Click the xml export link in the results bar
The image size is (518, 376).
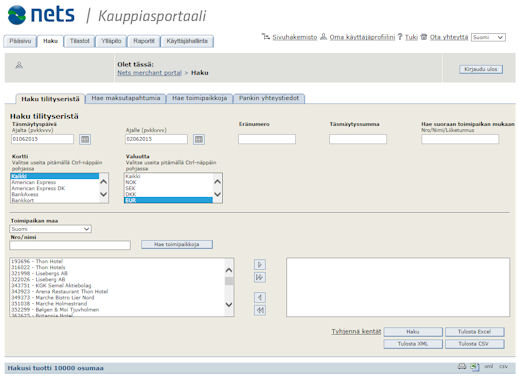coord(489,367)
